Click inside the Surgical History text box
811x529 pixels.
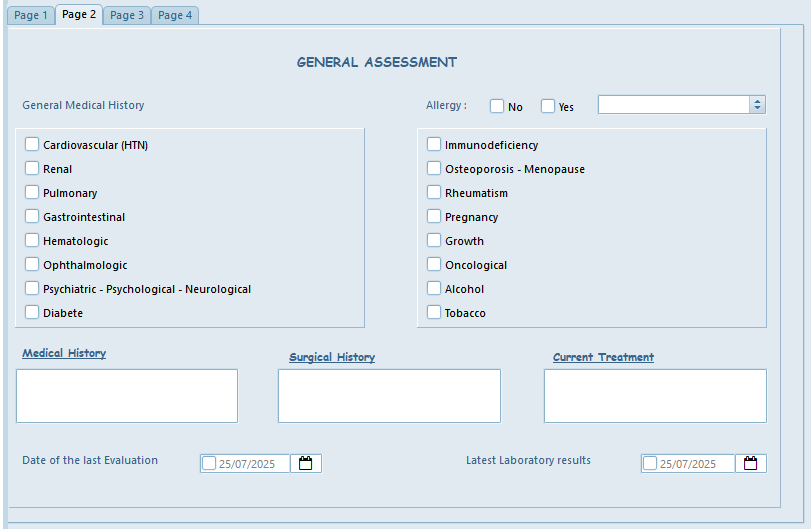click(x=389, y=396)
